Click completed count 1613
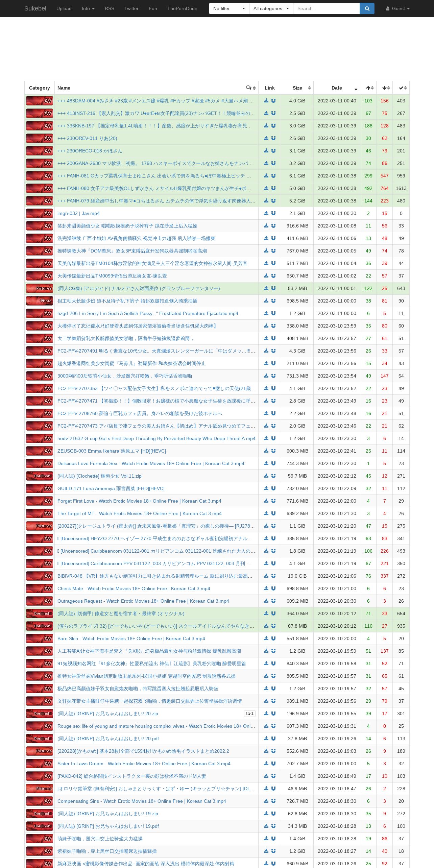The image size is (434, 868). click(401, 188)
